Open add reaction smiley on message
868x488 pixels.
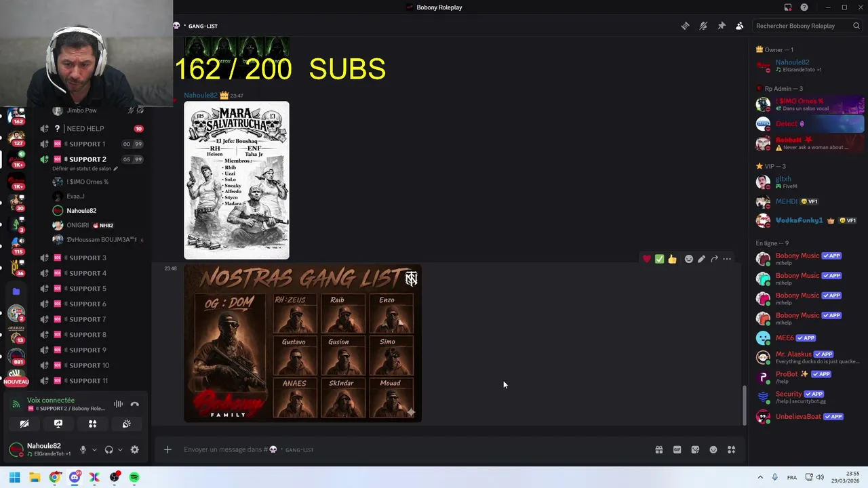tap(689, 259)
